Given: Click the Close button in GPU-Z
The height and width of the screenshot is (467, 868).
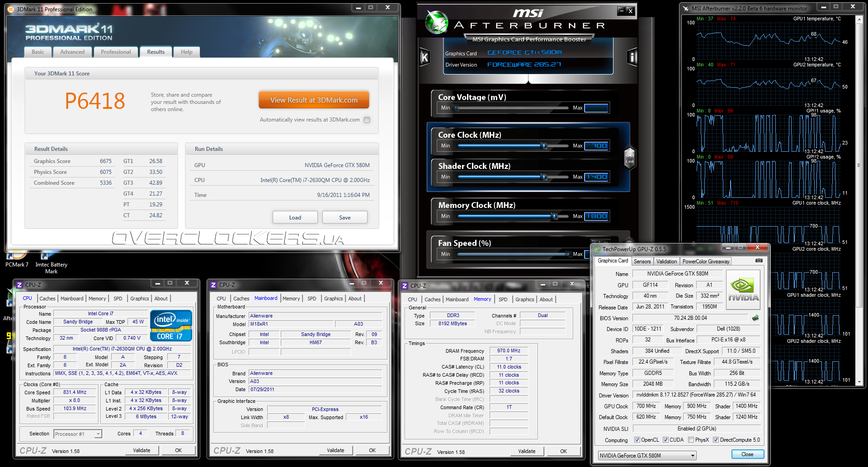Looking at the screenshot, I should pyautogui.click(x=747, y=454).
